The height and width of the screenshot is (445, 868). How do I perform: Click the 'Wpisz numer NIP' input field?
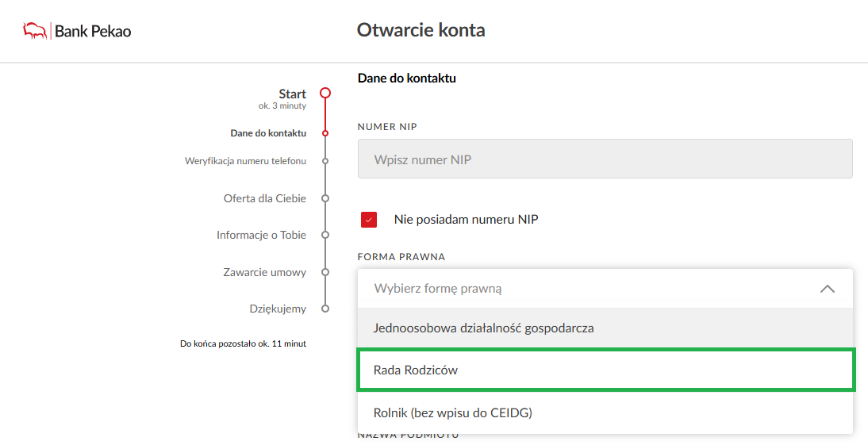point(605,159)
